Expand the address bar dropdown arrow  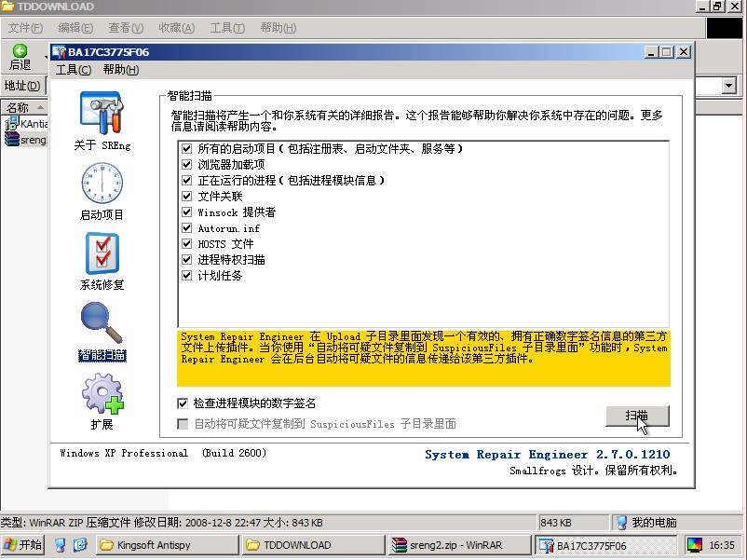tap(729, 87)
